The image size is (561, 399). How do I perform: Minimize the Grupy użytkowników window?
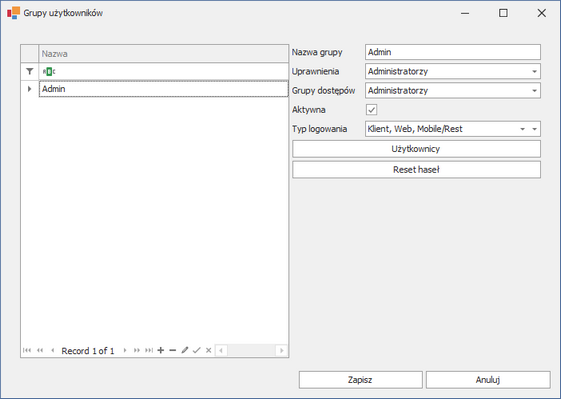pos(465,13)
